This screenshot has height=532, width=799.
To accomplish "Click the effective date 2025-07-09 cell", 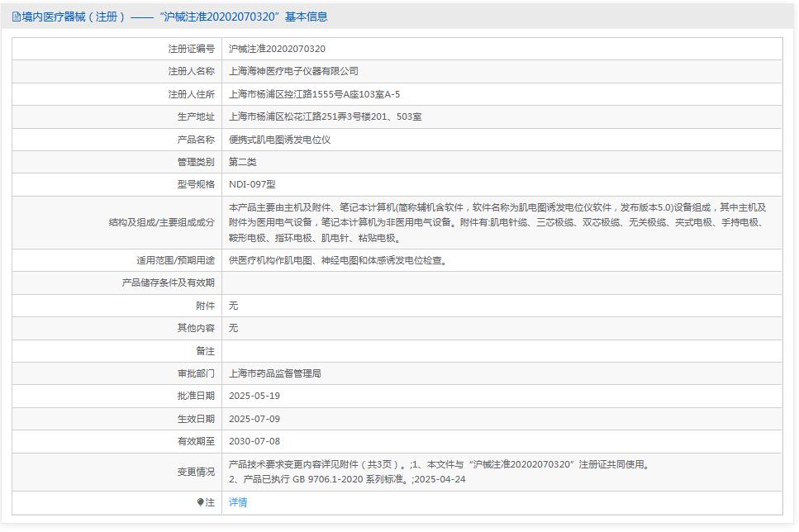I will point(257,419).
